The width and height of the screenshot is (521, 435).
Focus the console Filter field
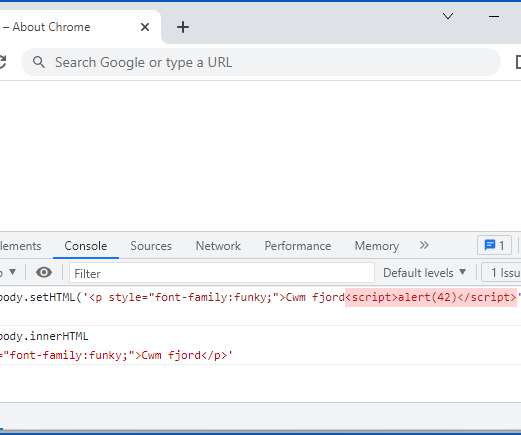pyautogui.click(x=222, y=273)
